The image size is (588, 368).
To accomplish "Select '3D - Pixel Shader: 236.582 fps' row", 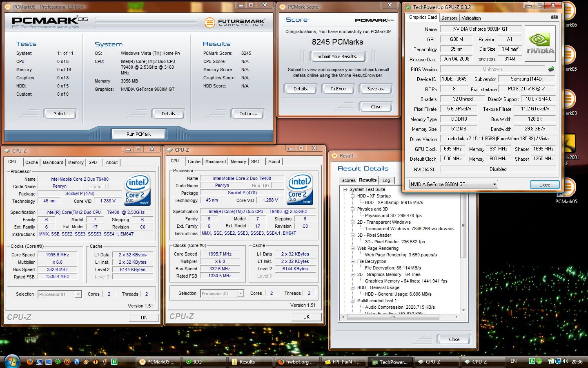I will tap(395, 242).
